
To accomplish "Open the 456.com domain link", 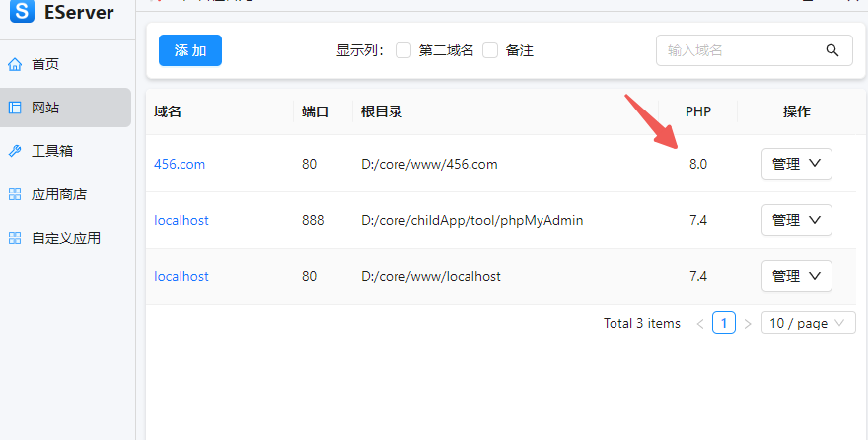I will 180,164.
